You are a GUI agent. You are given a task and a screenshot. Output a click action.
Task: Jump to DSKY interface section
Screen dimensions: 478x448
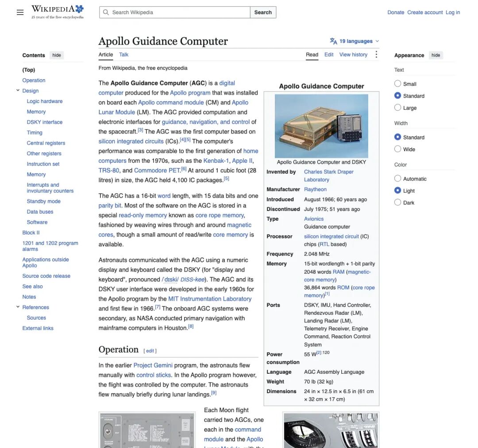coord(45,122)
